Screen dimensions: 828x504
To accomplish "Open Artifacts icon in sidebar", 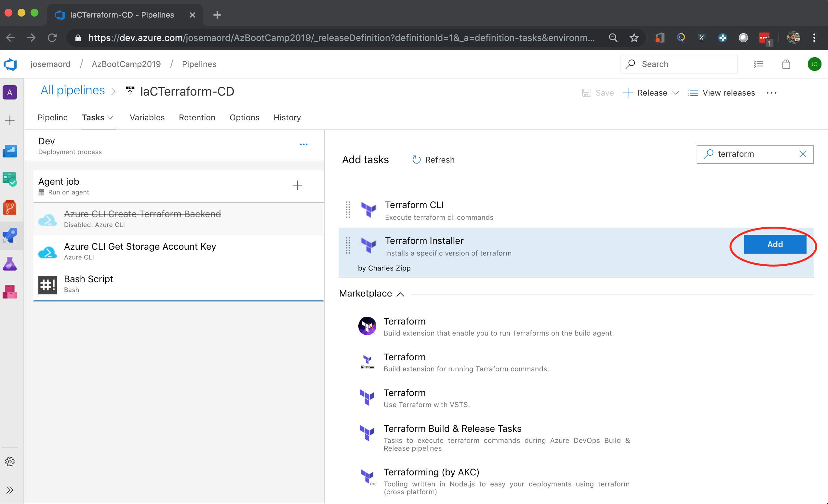I will click(x=10, y=292).
